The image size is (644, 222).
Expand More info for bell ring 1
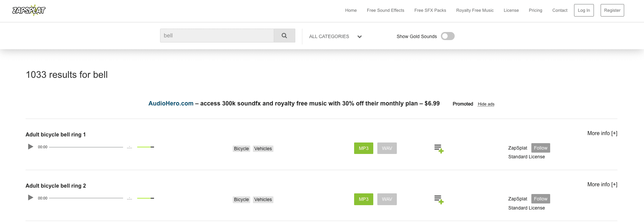click(x=602, y=133)
